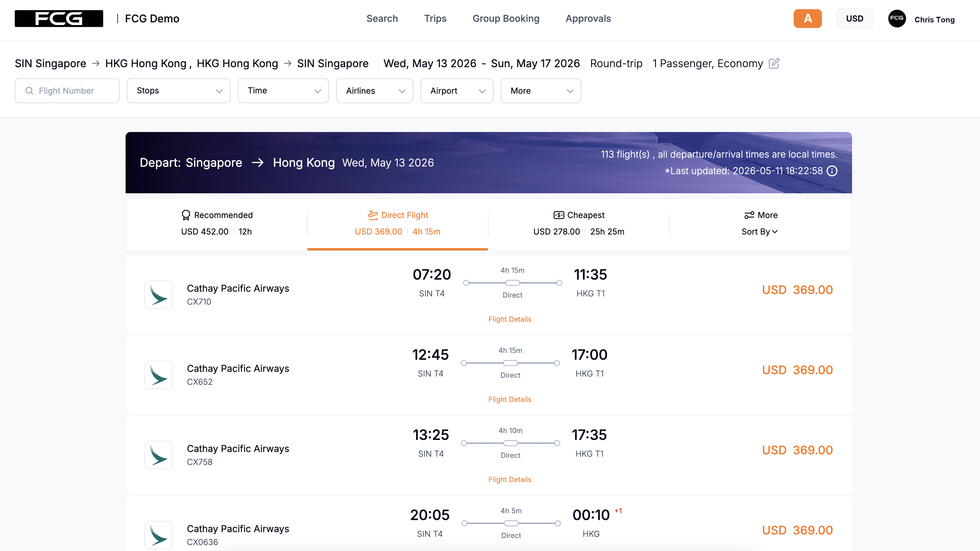Click the orange A badge button
The height and width of the screenshot is (551, 980).
pyautogui.click(x=807, y=18)
